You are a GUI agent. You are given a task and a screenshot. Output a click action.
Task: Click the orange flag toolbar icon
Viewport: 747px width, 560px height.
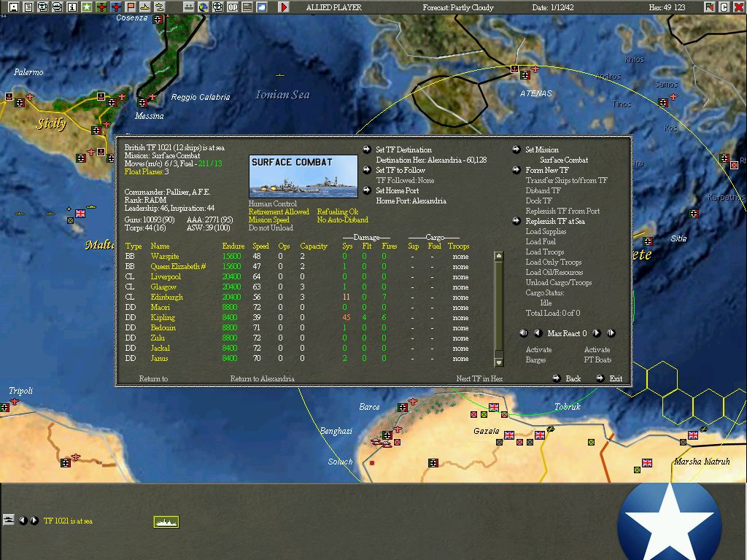130,7
